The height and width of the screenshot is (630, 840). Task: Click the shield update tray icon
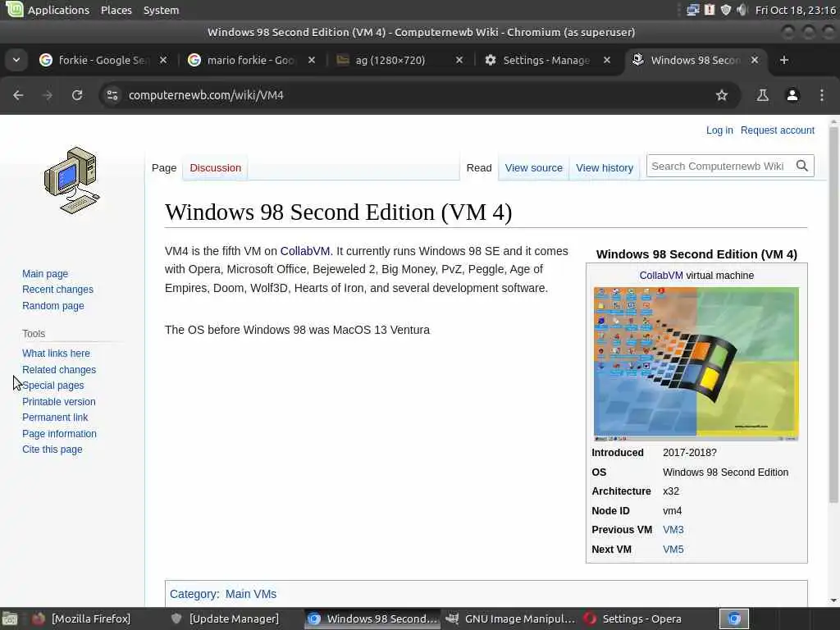pyautogui.click(x=725, y=10)
